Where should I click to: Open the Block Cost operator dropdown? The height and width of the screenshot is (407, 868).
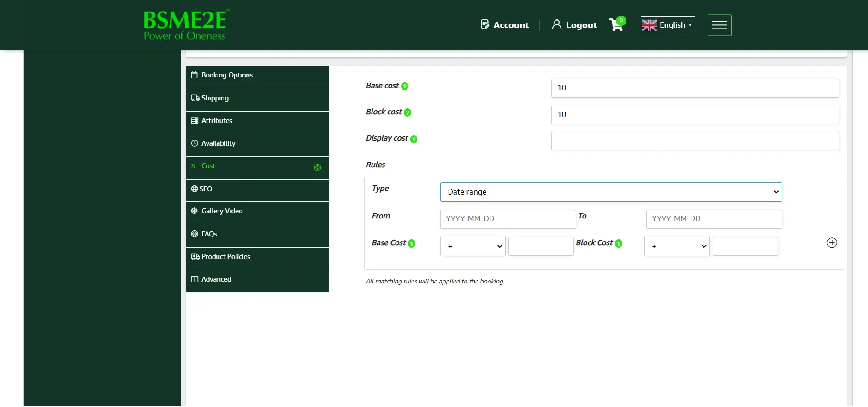click(x=677, y=247)
